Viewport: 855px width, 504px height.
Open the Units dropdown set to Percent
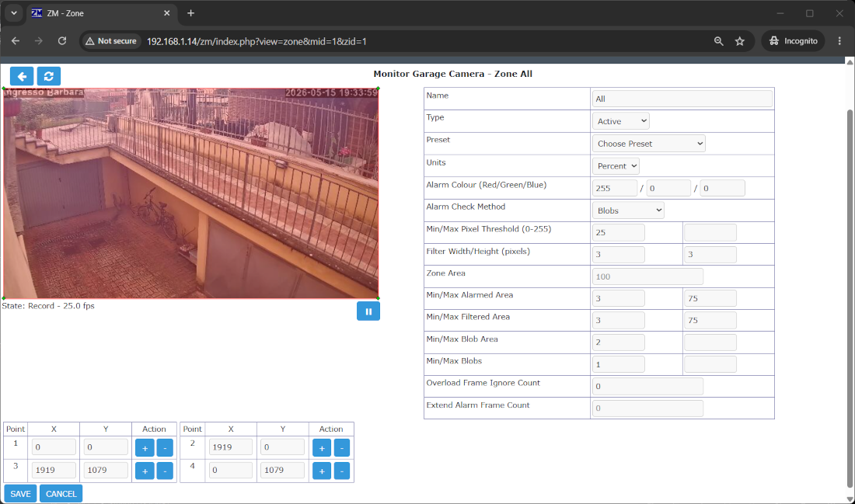tap(616, 165)
